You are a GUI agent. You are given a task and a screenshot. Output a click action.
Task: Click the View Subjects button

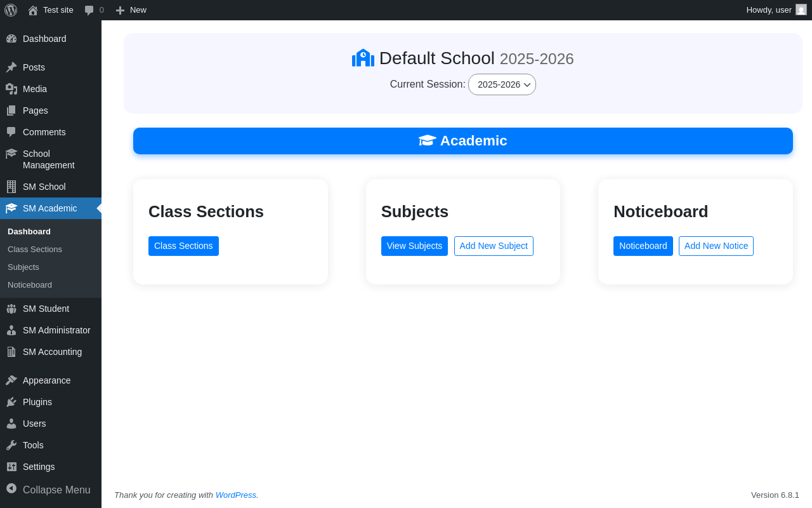414,246
